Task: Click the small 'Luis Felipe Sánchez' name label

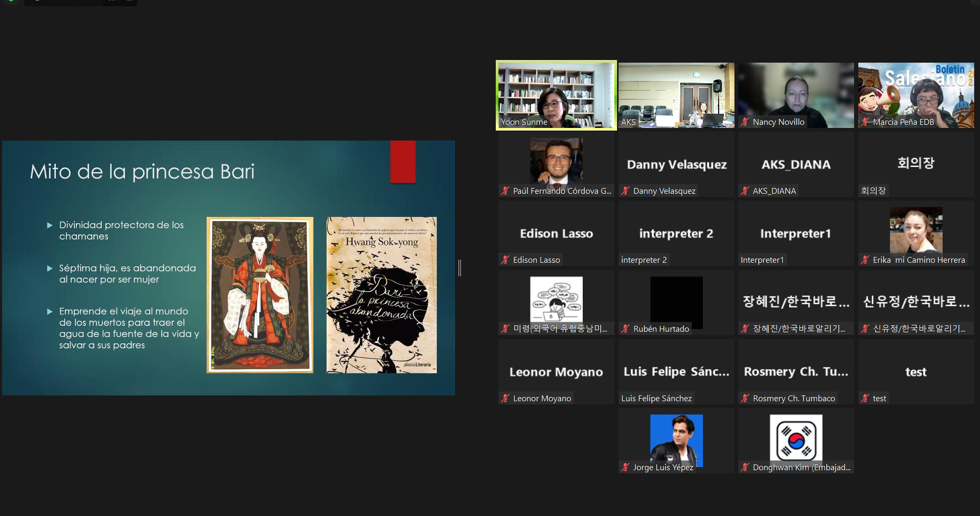Action: click(656, 399)
